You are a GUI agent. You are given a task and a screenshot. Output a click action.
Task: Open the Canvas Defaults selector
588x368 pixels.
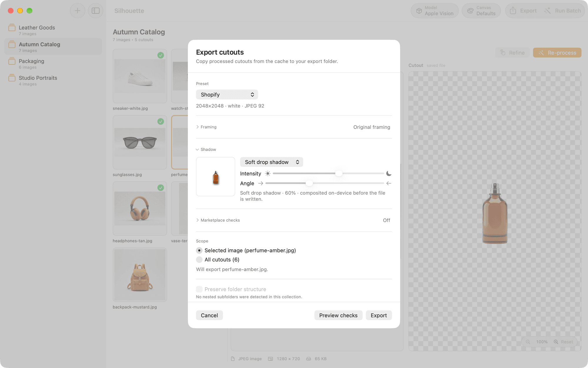pos(481,11)
